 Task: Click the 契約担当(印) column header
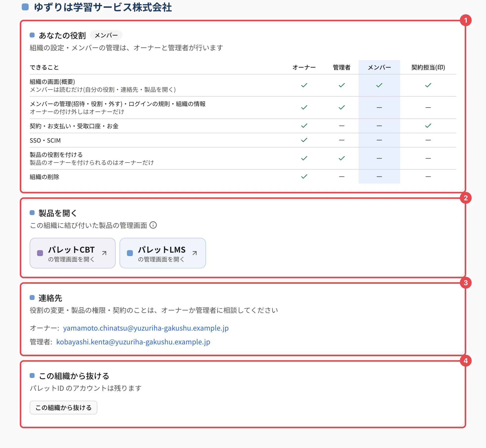[x=428, y=67]
